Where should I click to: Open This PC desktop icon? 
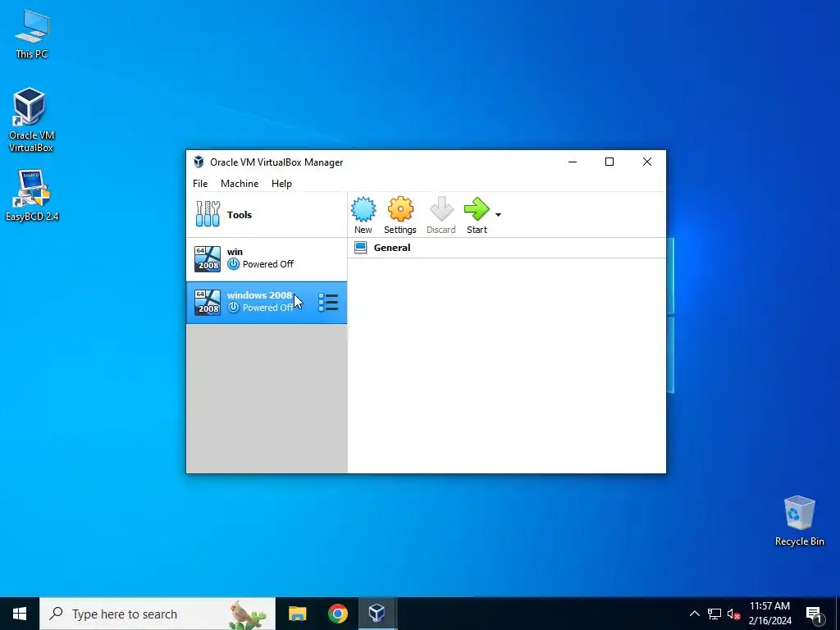click(32, 34)
